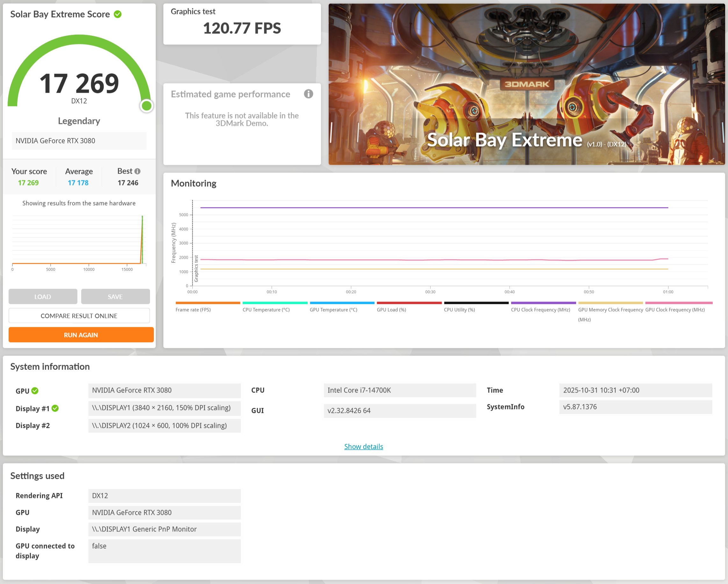
Task: Click the info icon beside Best score
Action: coord(138,171)
